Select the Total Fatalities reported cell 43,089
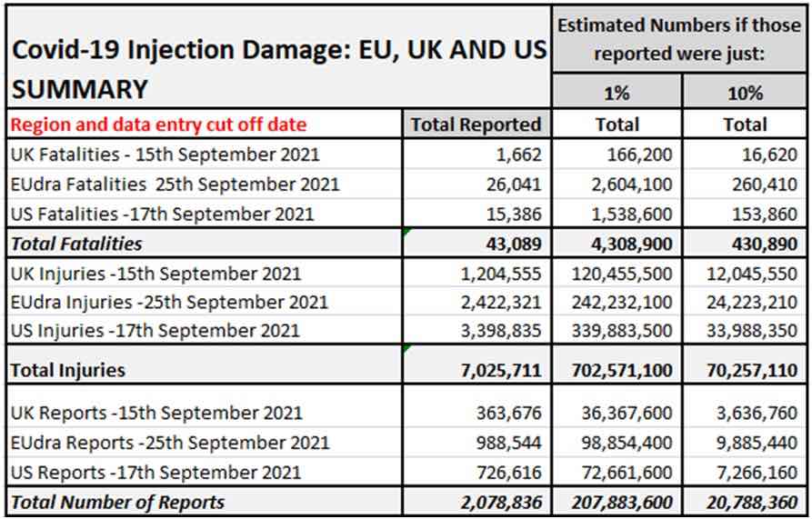The height and width of the screenshot is (519, 812). pos(476,244)
